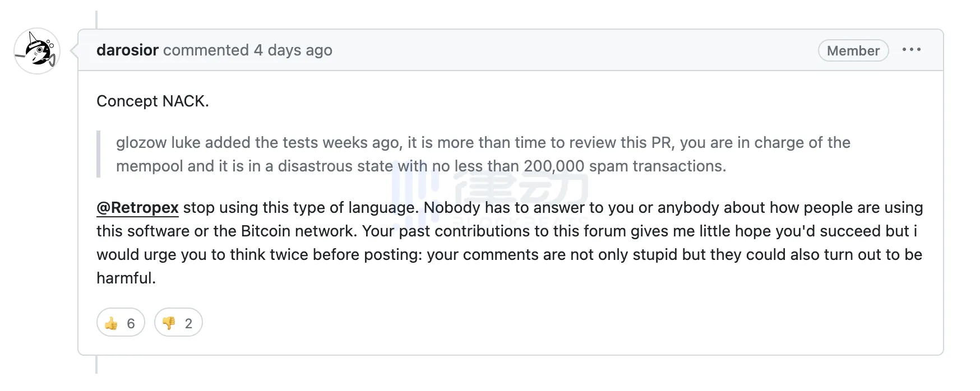Screen dimensions: 980x391
Task: Open darosior's profile avatar
Action: point(37,51)
